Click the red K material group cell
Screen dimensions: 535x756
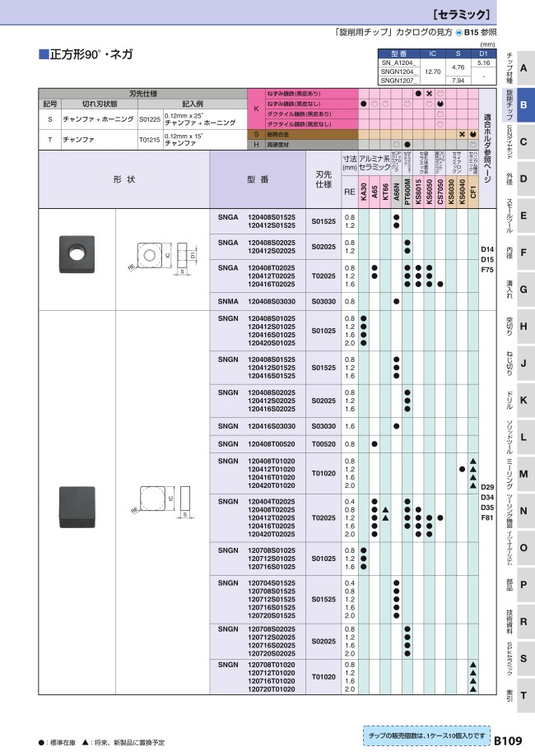(256, 109)
